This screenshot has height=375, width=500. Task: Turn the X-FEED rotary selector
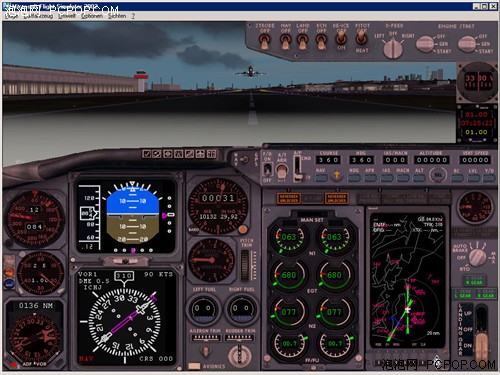click(393, 48)
